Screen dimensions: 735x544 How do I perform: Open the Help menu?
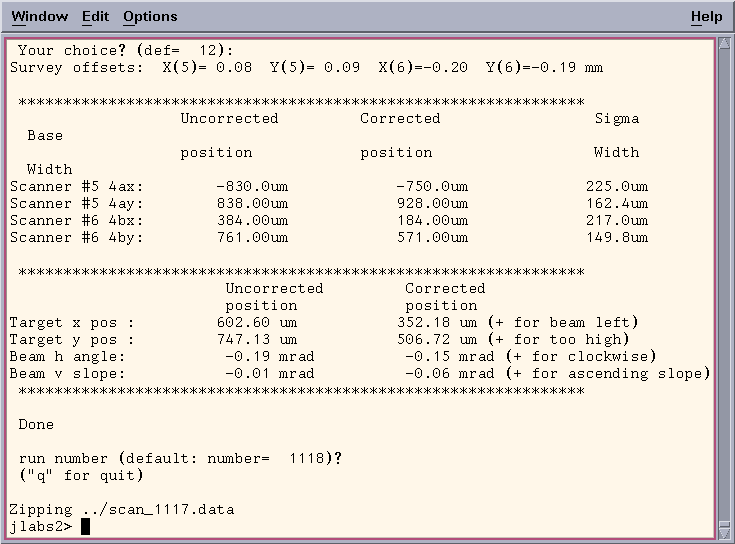coord(706,17)
